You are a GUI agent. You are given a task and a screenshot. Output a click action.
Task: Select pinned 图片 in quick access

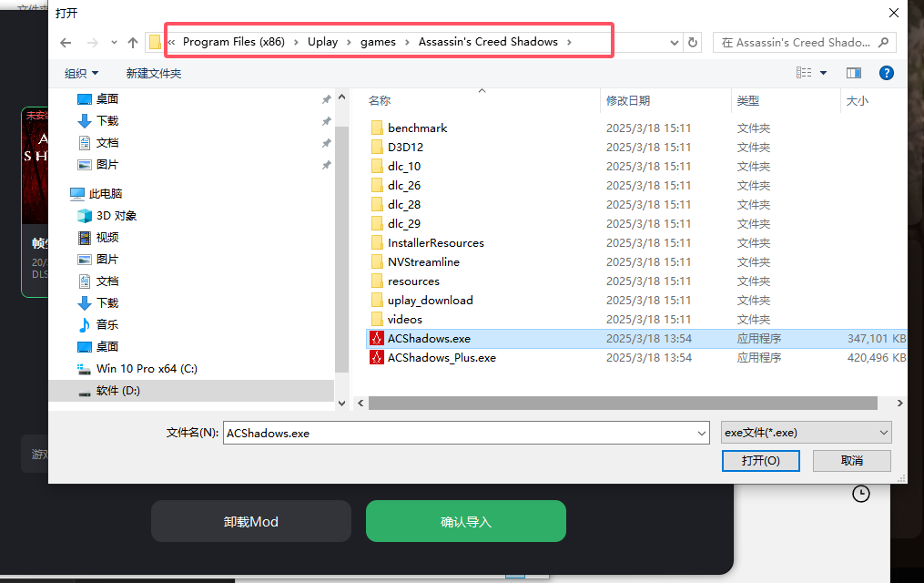click(x=107, y=165)
